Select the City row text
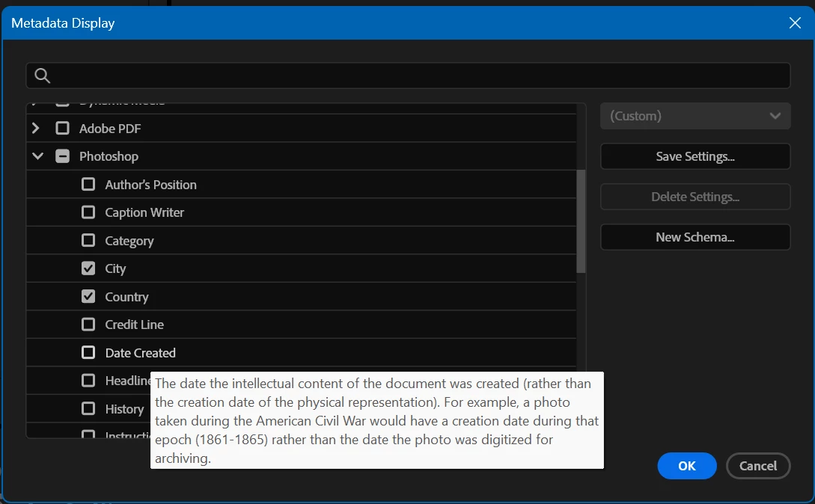Screen dimensions: 815x504 tap(115, 269)
